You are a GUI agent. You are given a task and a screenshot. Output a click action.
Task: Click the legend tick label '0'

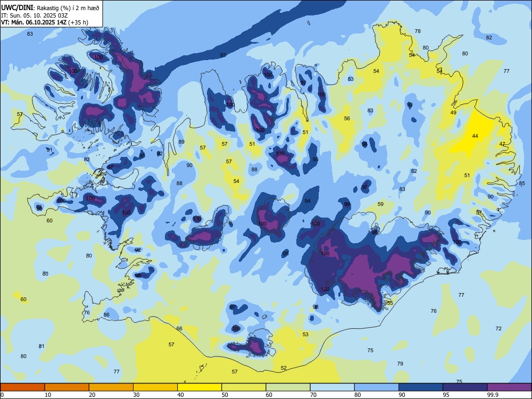point(2,395)
